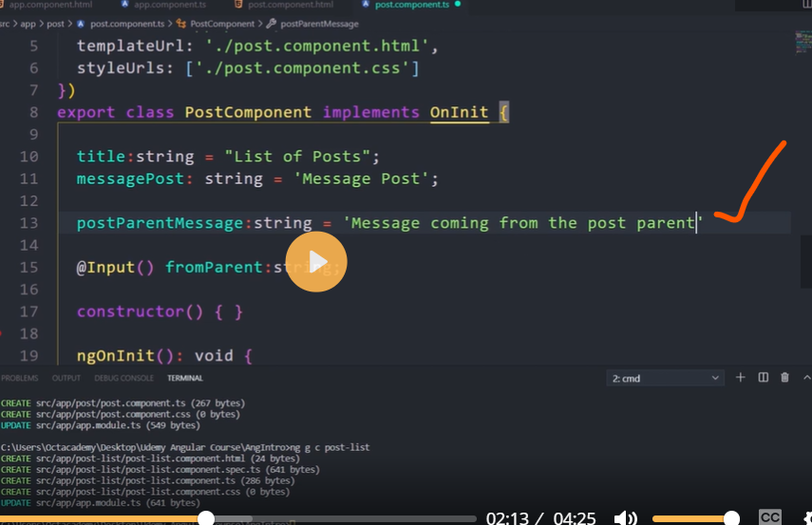
Task: Add a new terminal with plus icon
Action: coord(741,378)
